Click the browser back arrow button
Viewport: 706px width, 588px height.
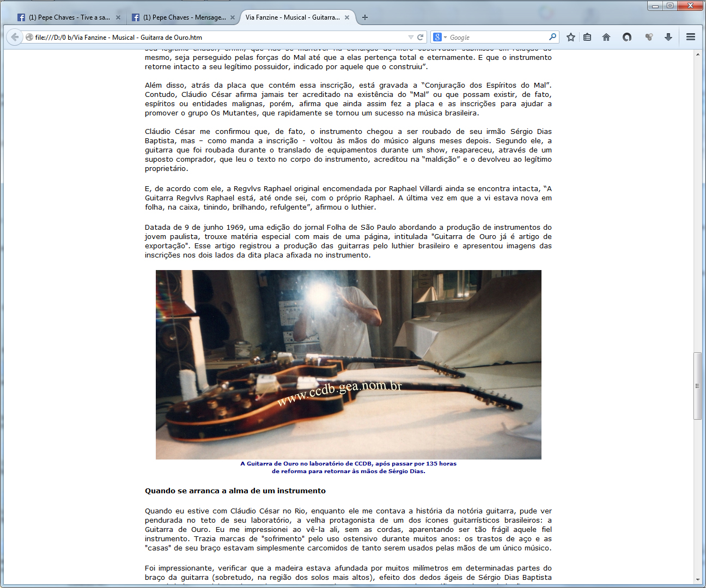pyautogui.click(x=15, y=37)
